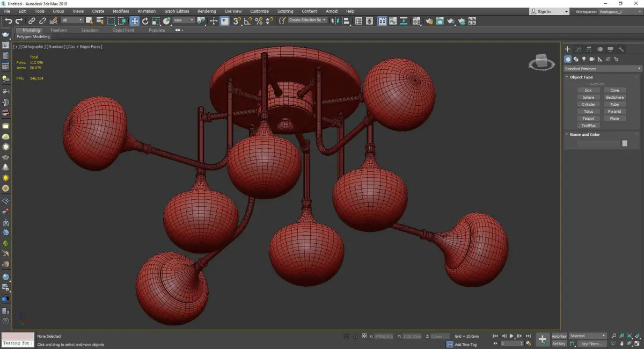Activate the Select and Scale tool
This screenshot has height=349, width=644.
156,21
